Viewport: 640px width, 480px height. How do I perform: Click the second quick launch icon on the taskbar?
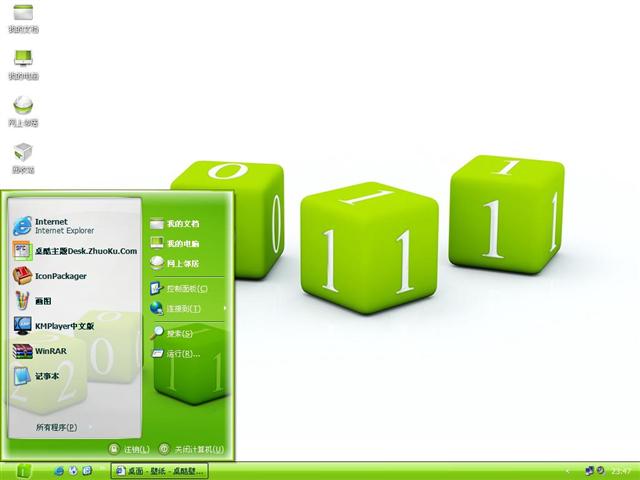point(73,471)
